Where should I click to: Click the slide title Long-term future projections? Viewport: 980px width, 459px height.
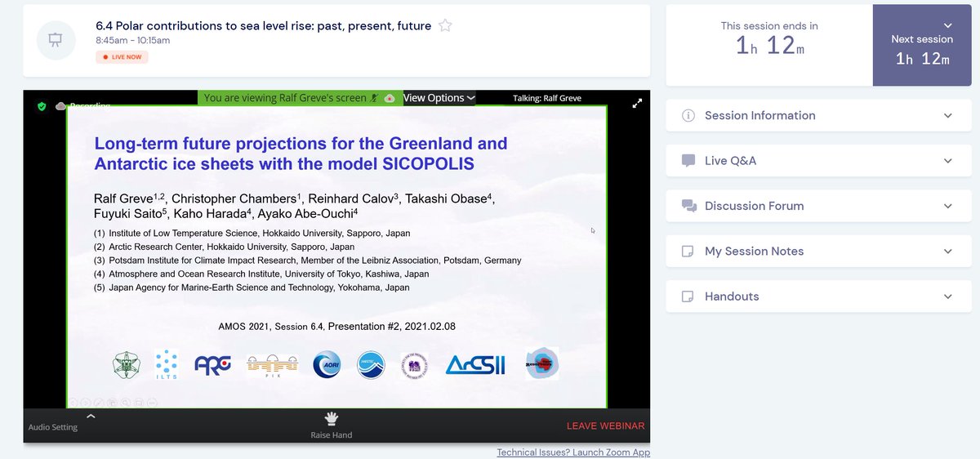click(301, 154)
